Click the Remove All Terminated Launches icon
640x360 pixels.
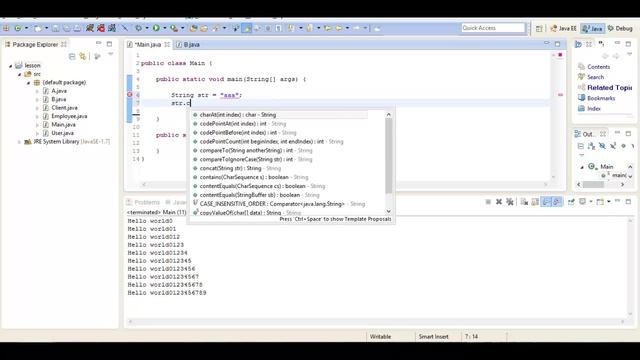[x=510, y=202]
